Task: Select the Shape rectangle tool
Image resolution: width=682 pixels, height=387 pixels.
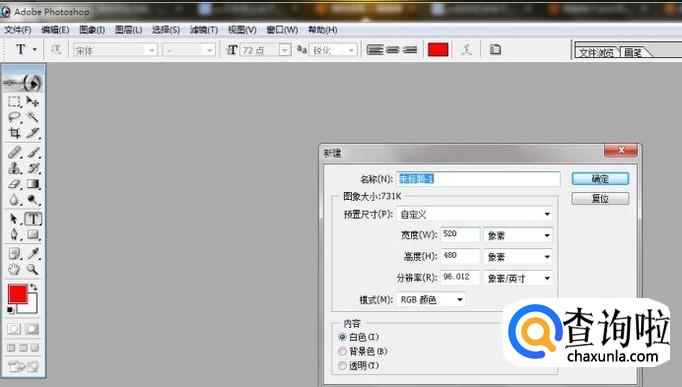Action: (x=33, y=235)
